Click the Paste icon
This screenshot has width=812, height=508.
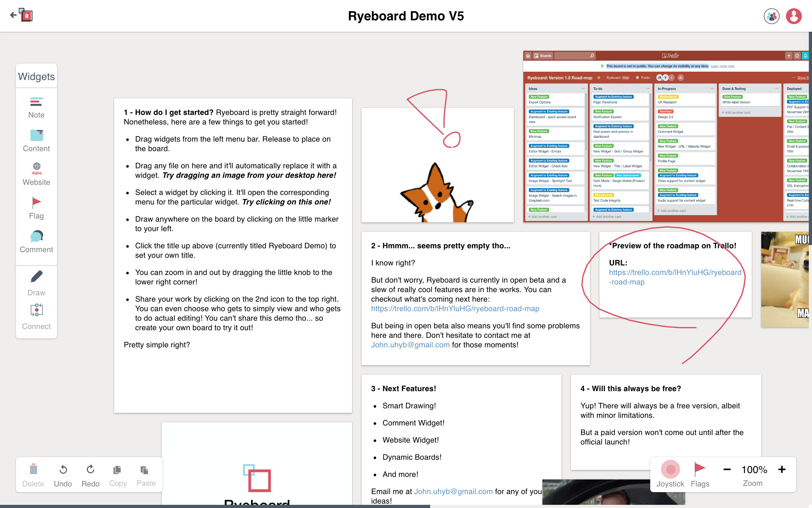tap(146, 475)
